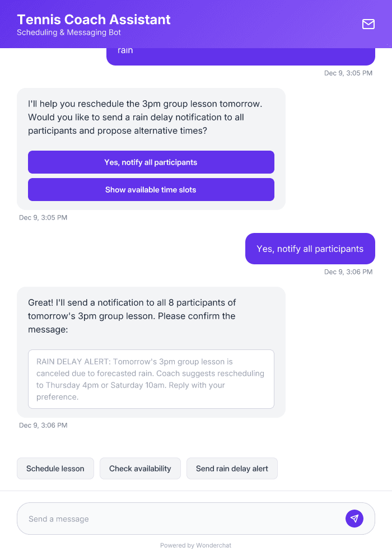Open the 'Powered by Wonderchat' link

click(x=195, y=545)
